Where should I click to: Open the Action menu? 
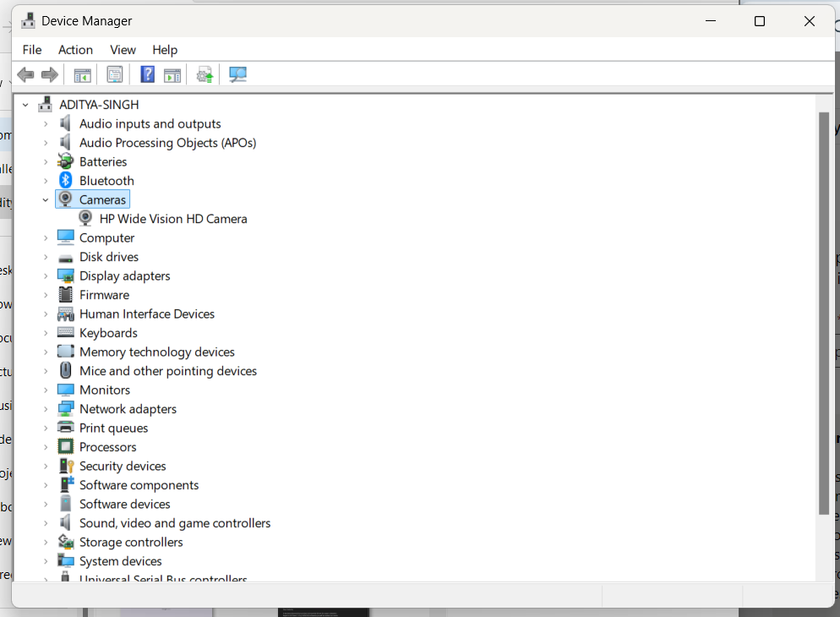(x=75, y=50)
